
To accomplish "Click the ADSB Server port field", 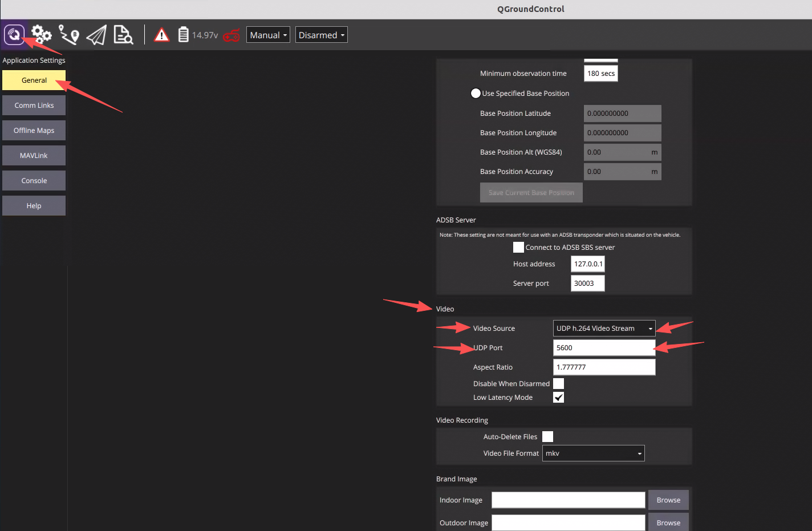I will point(588,283).
